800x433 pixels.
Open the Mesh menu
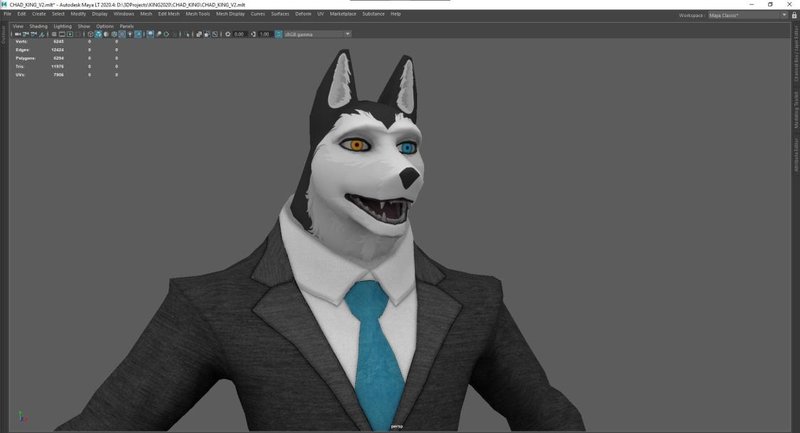(146, 14)
